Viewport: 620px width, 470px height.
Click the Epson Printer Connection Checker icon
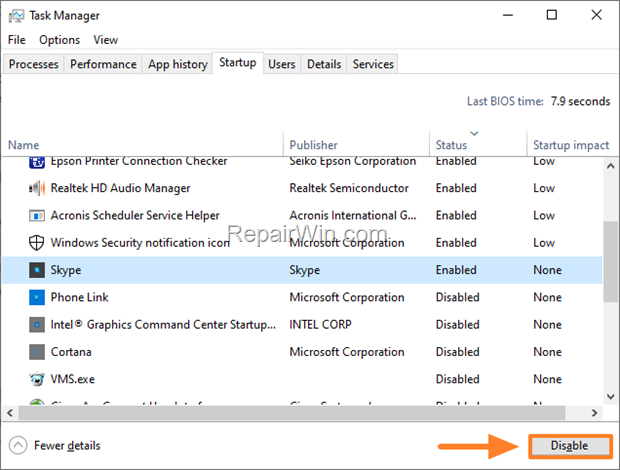tap(37, 162)
